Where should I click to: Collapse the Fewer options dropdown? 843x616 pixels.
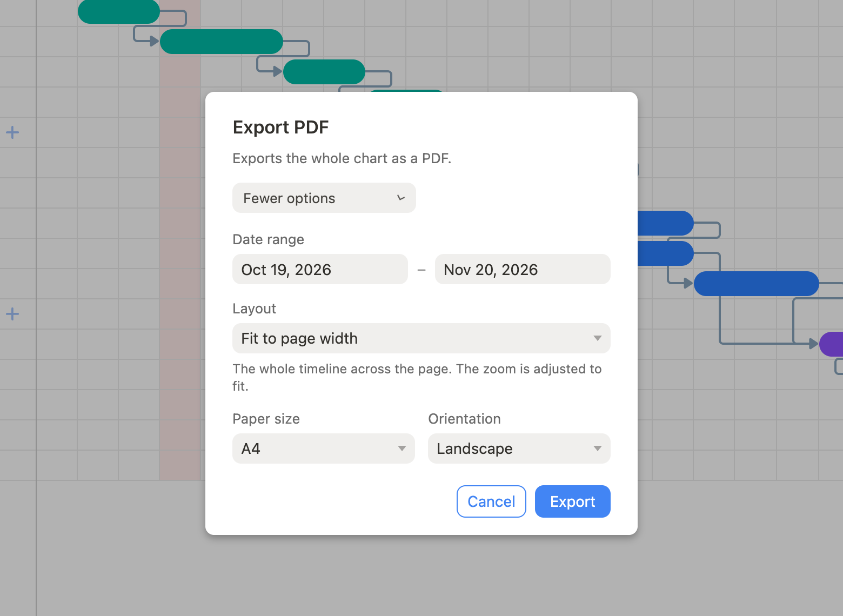click(x=324, y=198)
